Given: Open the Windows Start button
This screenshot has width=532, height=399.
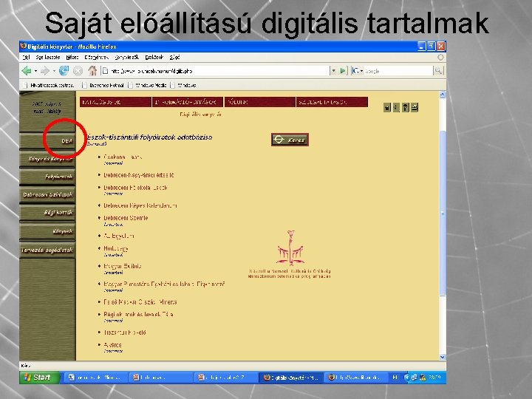Looking at the screenshot, I should [40, 378].
